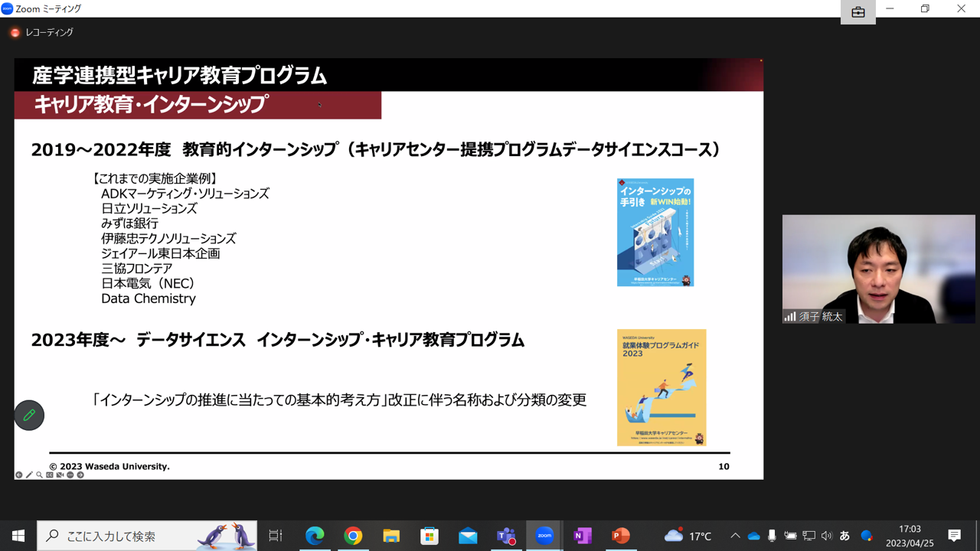The image size is (980, 551).
Task: Open OneNote from the taskbar
Action: (x=583, y=536)
